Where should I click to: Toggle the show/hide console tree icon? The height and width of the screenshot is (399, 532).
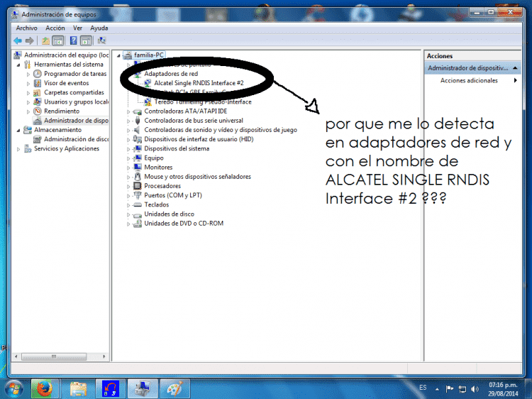[x=58, y=40]
